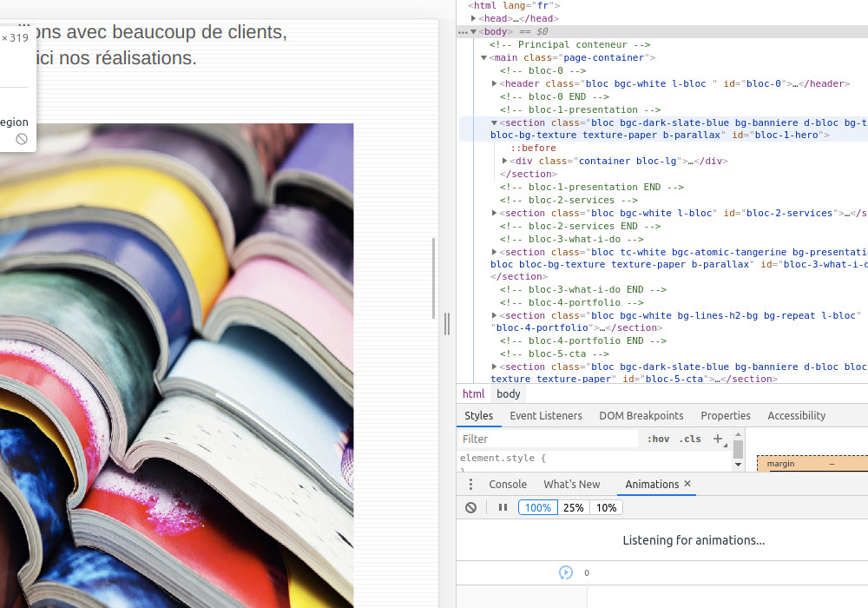This screenshot has height=608, width=868.
Task: Expand the header bloc-0 element node
Action: point(495,83)
